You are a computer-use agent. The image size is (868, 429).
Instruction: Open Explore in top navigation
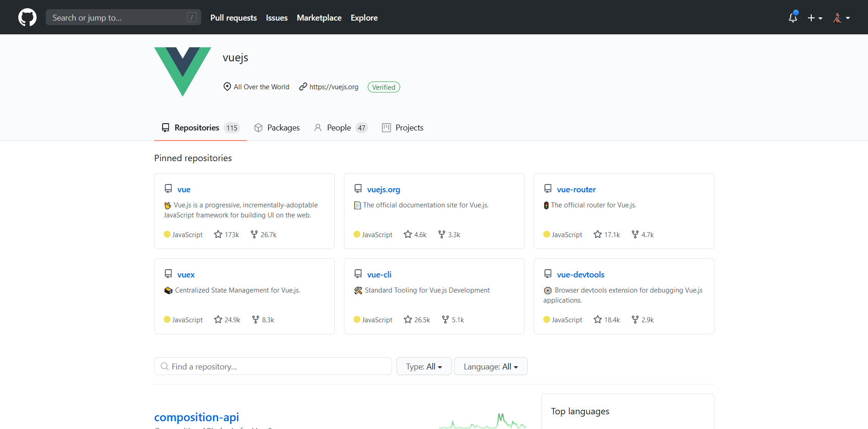pos(364,18)
